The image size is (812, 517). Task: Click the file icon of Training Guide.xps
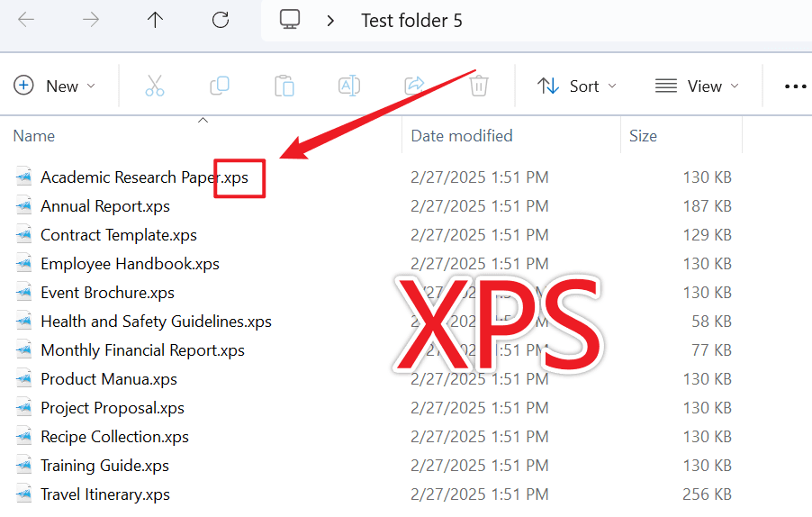(x=23, y=466)
